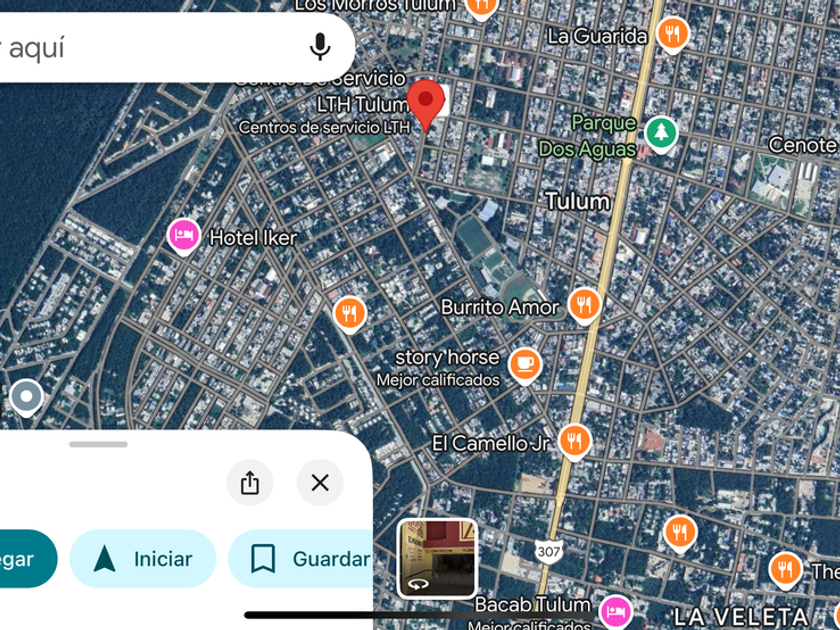
Task: Open the Burrito Amor restaurant marker
Action: (584, 306)
